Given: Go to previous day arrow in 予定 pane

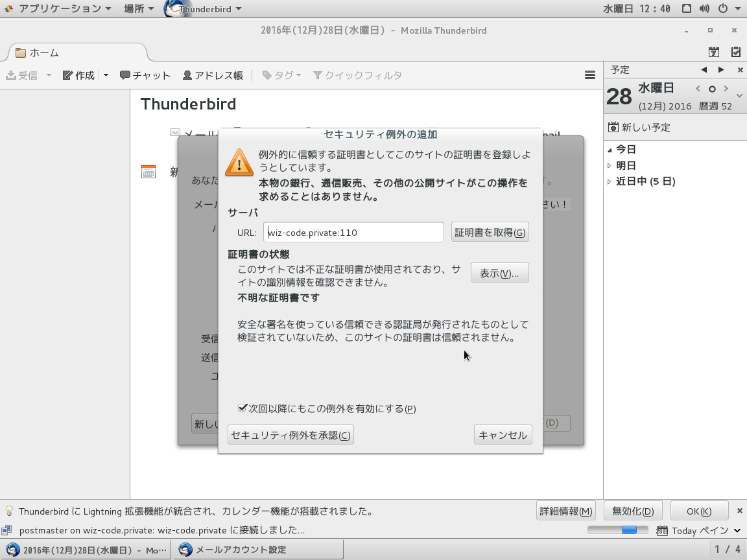Looking at the screenshot, I should [x=704, y=70].
